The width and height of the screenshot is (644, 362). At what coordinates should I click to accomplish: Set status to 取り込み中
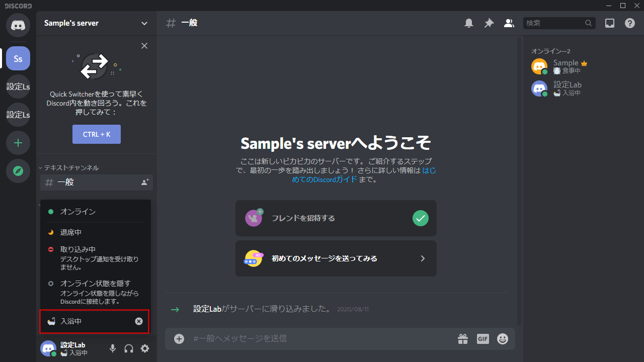(x=96, y=258)
